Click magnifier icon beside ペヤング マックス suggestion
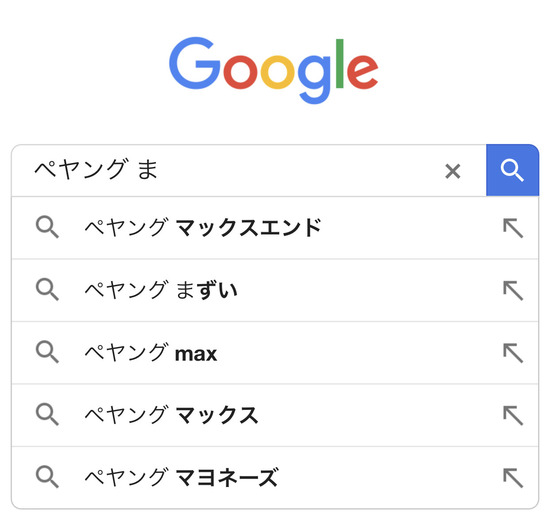The height and width of the screenshot is (514, 550). [47, 415]
